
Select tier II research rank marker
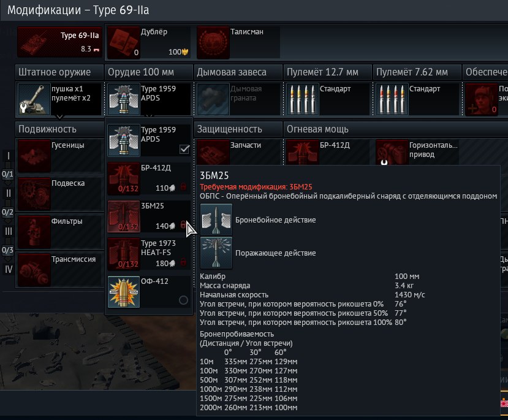(9, 194)
